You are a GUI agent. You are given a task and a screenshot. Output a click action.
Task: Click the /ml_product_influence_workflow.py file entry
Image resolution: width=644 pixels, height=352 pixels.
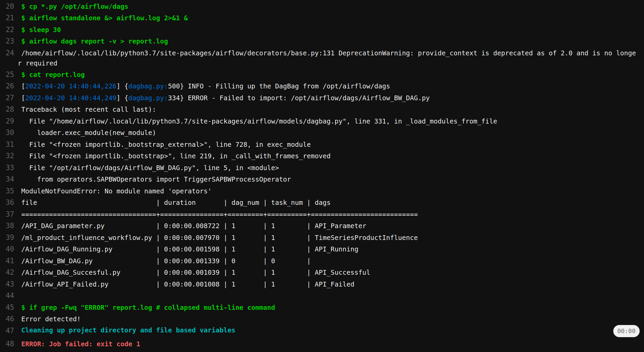pos(86,238)
